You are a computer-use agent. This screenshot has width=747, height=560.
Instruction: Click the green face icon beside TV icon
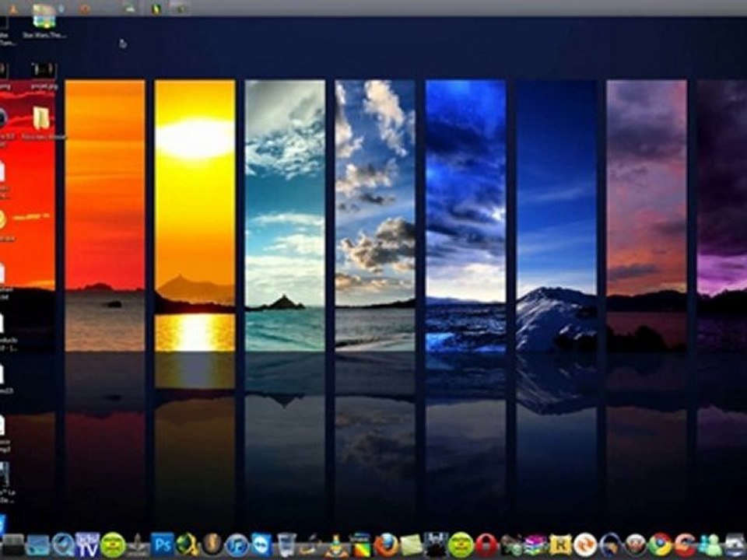click(x=112, y=544)
